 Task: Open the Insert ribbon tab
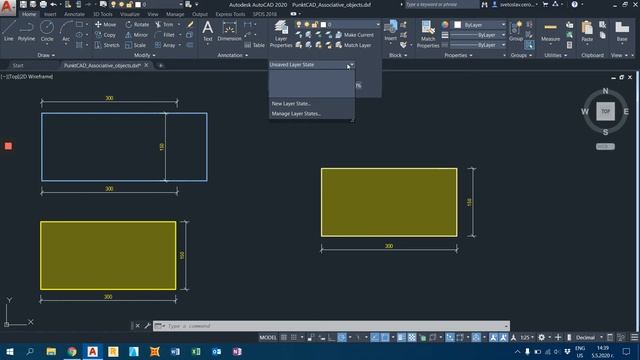pyautogui.click(x=50, y=14)
